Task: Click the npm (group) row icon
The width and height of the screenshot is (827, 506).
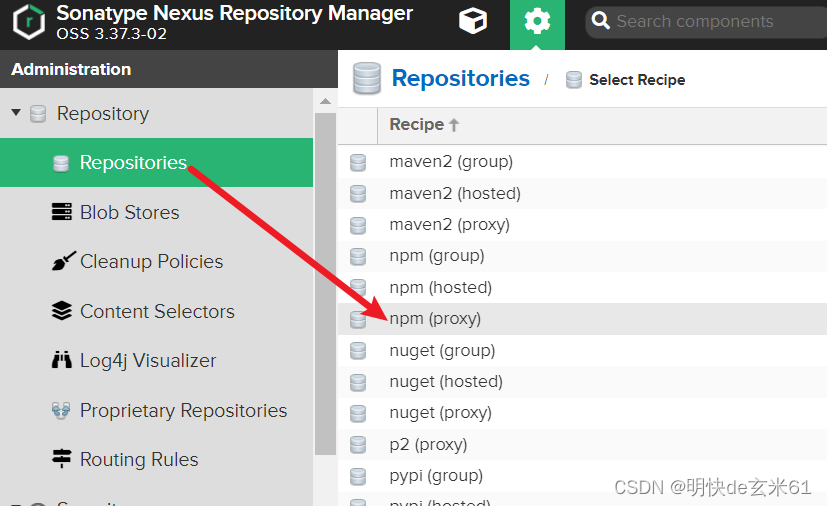Action: point(358,256)
